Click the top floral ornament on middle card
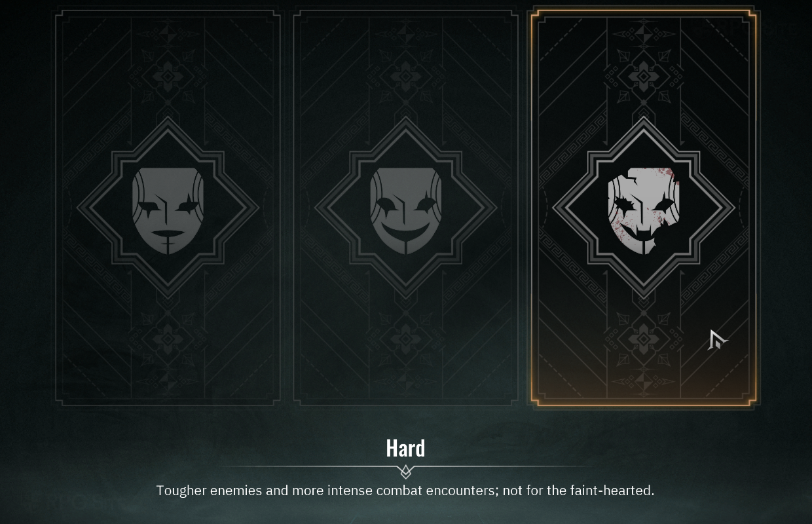 coord(406,77)
